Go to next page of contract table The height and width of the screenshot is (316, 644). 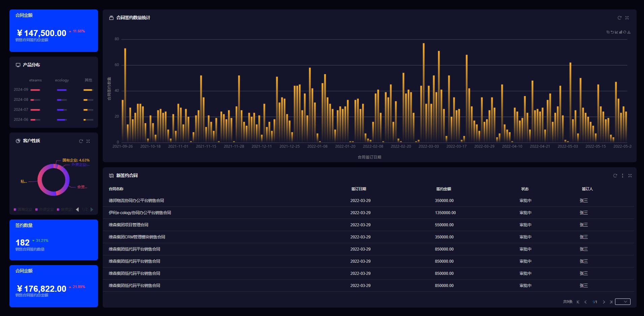coord(604,302)
